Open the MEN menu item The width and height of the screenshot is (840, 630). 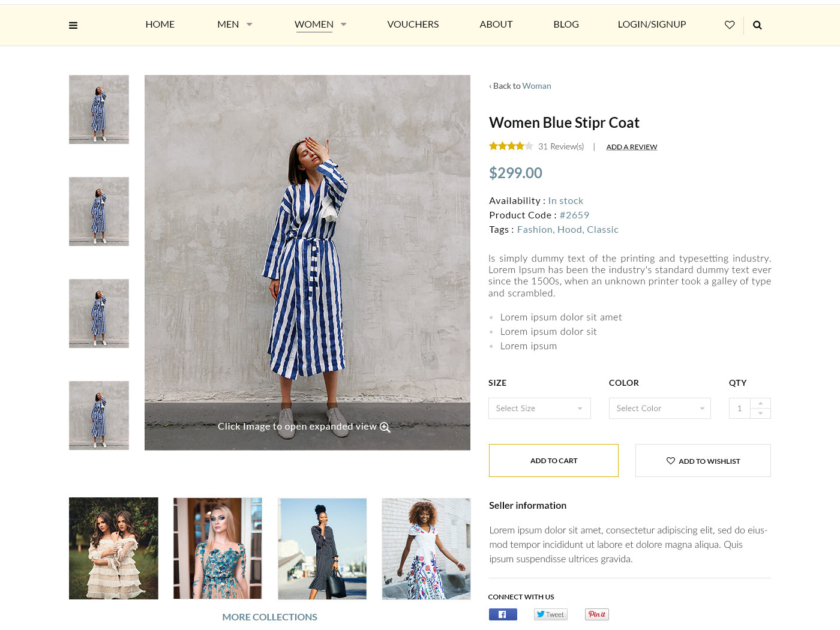click(228, 25)
